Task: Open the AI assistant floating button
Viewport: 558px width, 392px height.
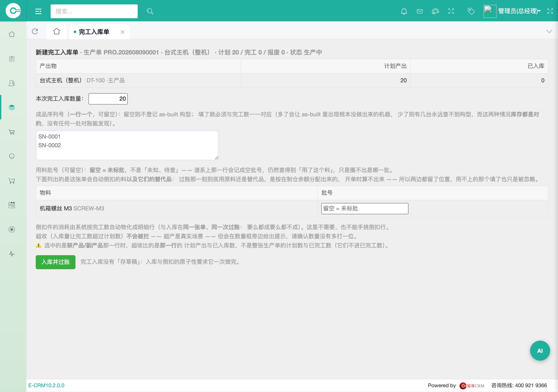Action: point(540,351)
